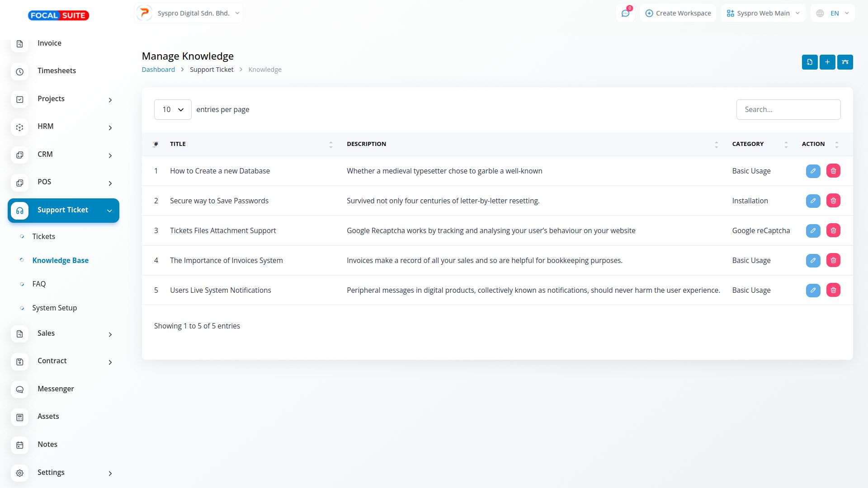
Task: Open the chat messages notification icon
Action: 625,13
